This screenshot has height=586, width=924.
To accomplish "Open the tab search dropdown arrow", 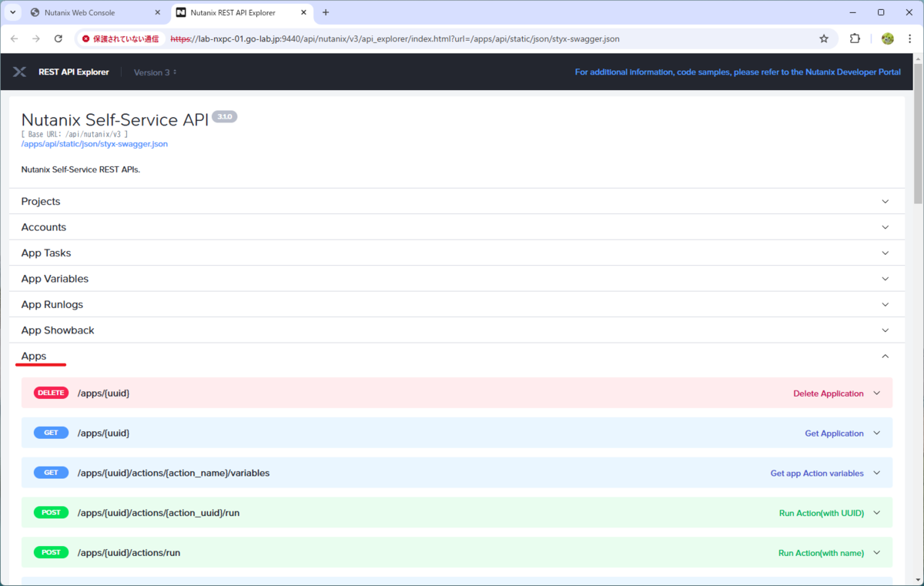I will click(x=13, y=12).
